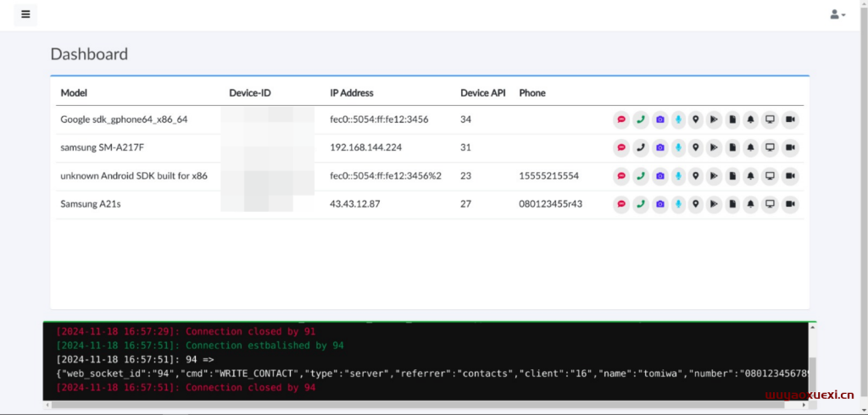This screenshot has width=868, height=415.
Task: Click microphone icon for Samsung A21s
Action: point(678,204)
